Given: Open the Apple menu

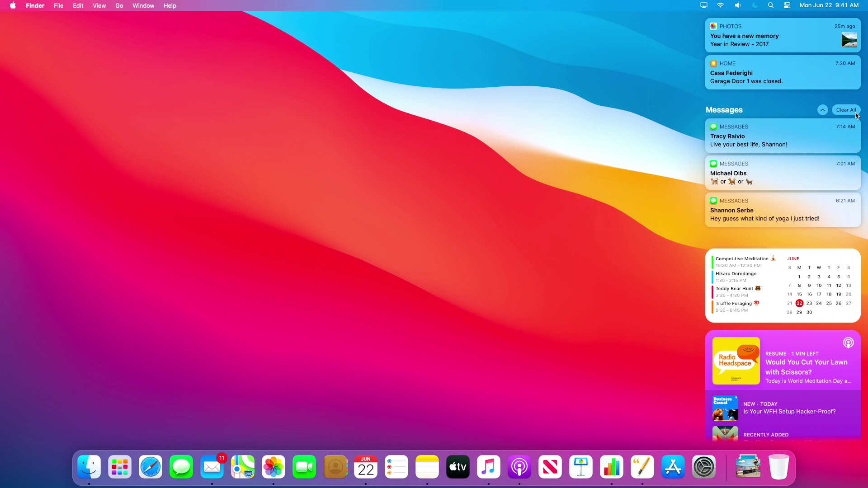Looking at the screenshot, I should click(x=13, y=5).
